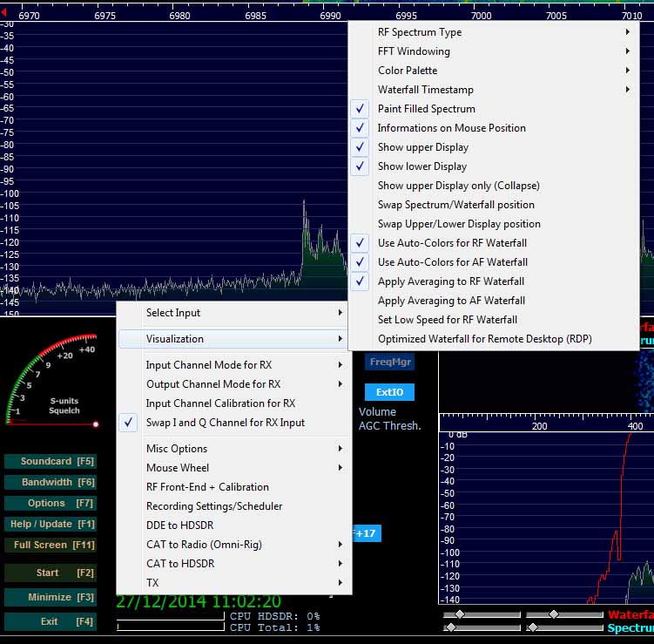This screenshot has height=644, width=654.
Task: Click Minimize [F3] button
Action: pos(51,597)
